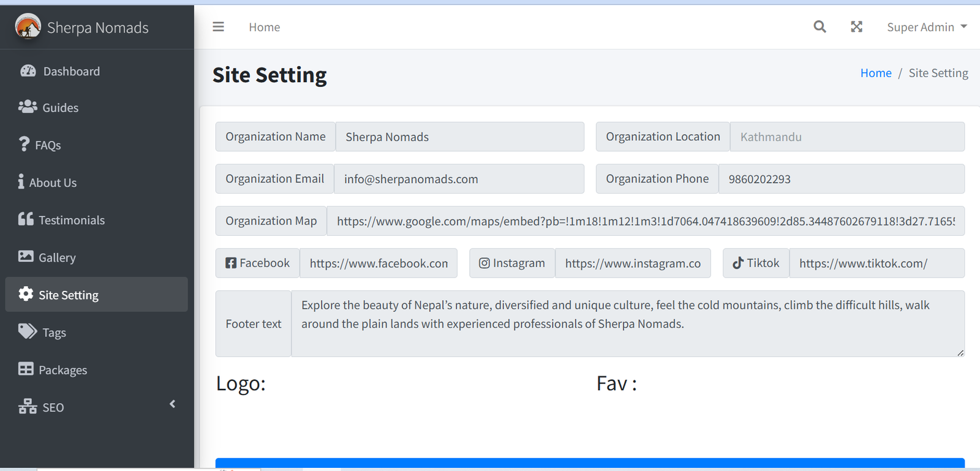980x471 pixels.
Task: Click the Footer text resize handle
Action: pyautogui.click(x=960, y=353)
